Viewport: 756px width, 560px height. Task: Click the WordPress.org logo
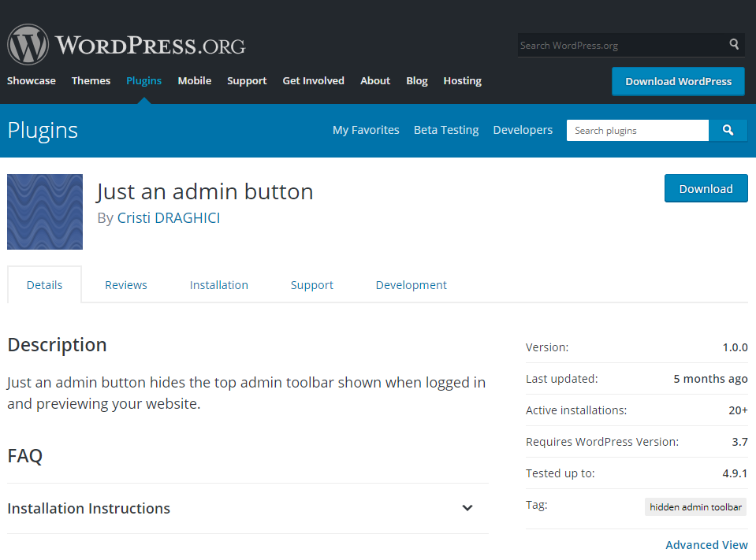(126, 45)
